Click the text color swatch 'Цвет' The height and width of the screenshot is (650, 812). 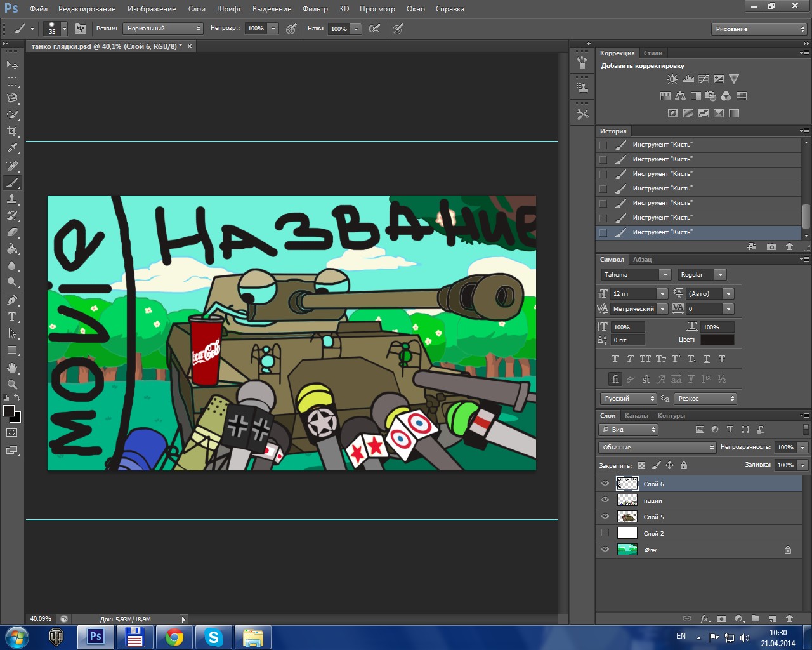tap(717, 340)
